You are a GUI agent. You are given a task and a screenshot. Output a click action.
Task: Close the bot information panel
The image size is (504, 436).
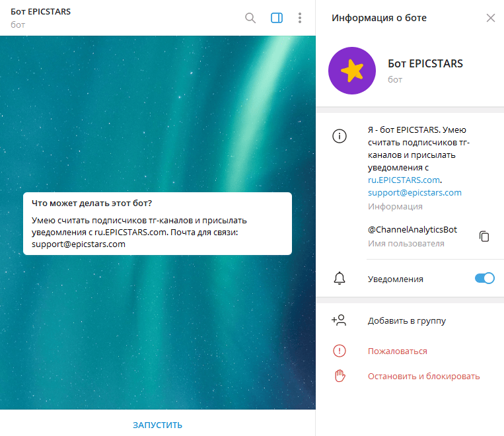[x=490, y=18]
